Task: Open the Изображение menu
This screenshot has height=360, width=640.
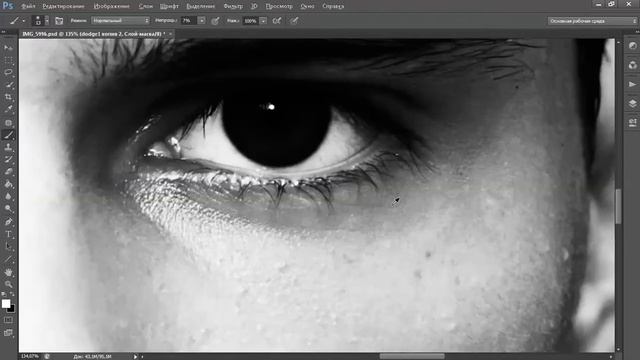Action: (x=111, y=6)
